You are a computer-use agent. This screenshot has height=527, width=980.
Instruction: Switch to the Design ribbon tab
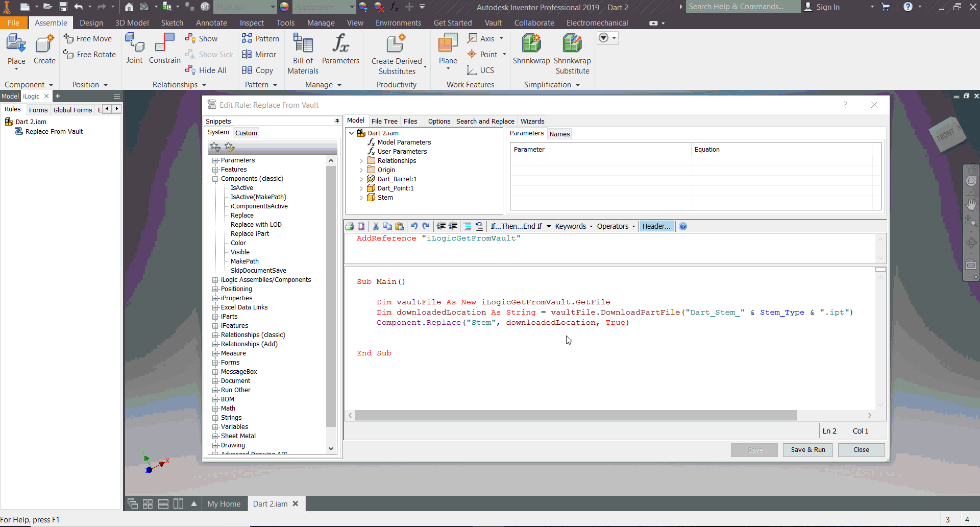tap(91, 23)
